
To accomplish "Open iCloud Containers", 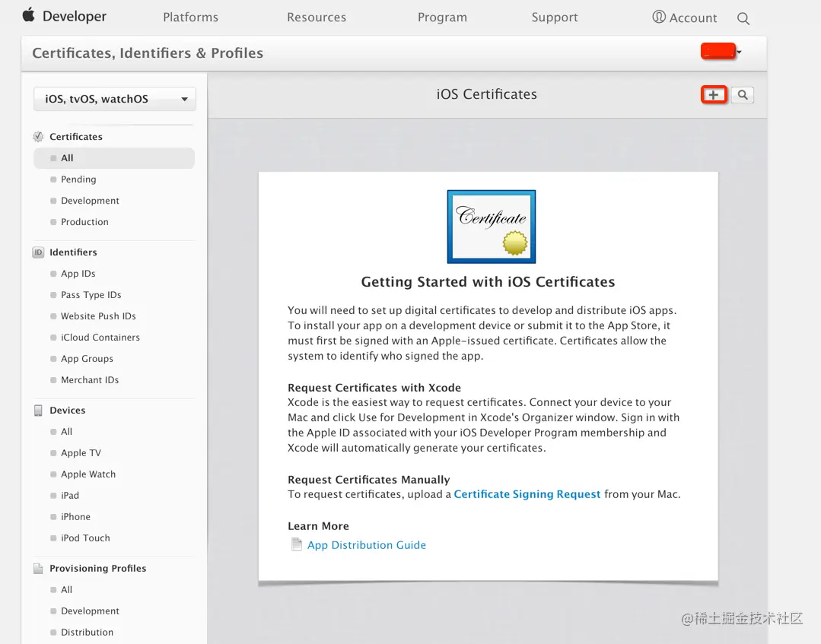I will pyautogui.click(x=100, y=338).
